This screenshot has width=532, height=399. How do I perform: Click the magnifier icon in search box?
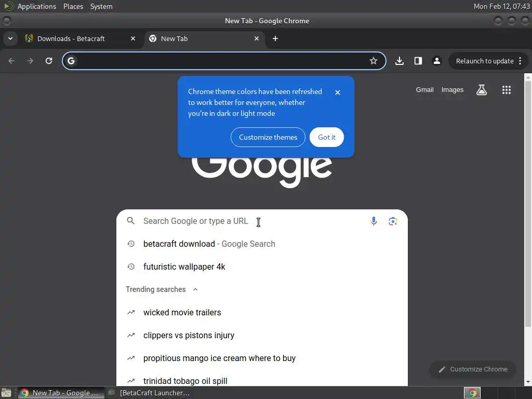pos(130,221)
